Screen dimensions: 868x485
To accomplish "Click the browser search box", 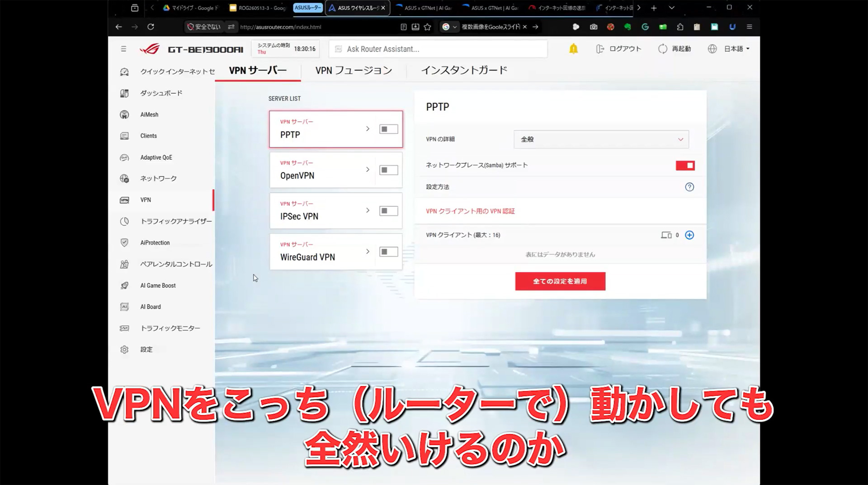I will tap(491, 27).
